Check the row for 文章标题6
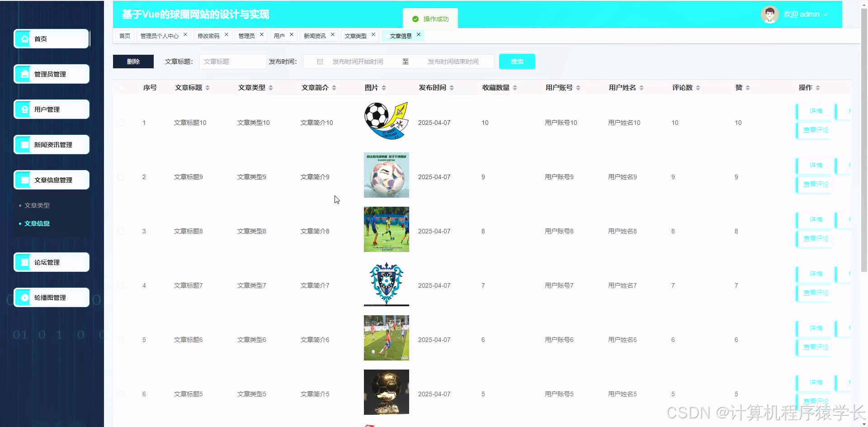This screenshot has height=427, width=868. pos(121,340)
